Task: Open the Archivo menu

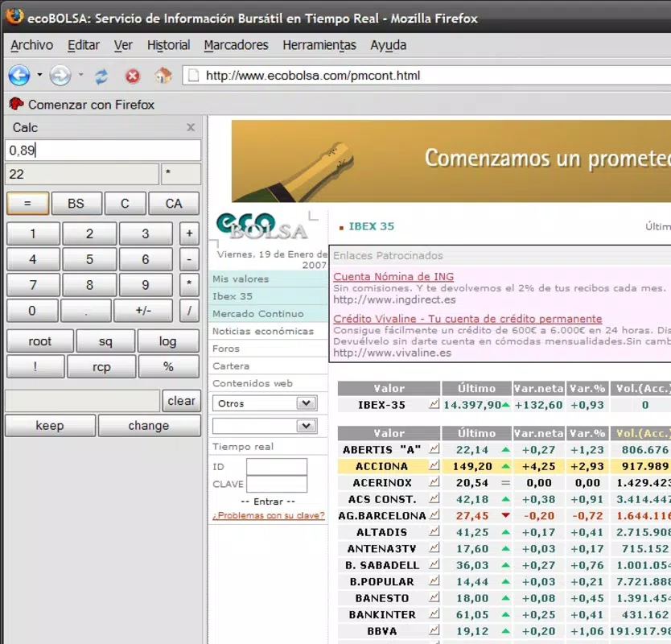Action: click(x=31, y=45)
